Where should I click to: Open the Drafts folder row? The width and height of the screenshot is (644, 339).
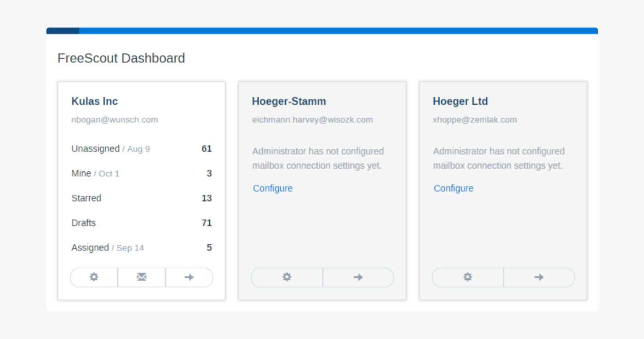coord(142,223)
